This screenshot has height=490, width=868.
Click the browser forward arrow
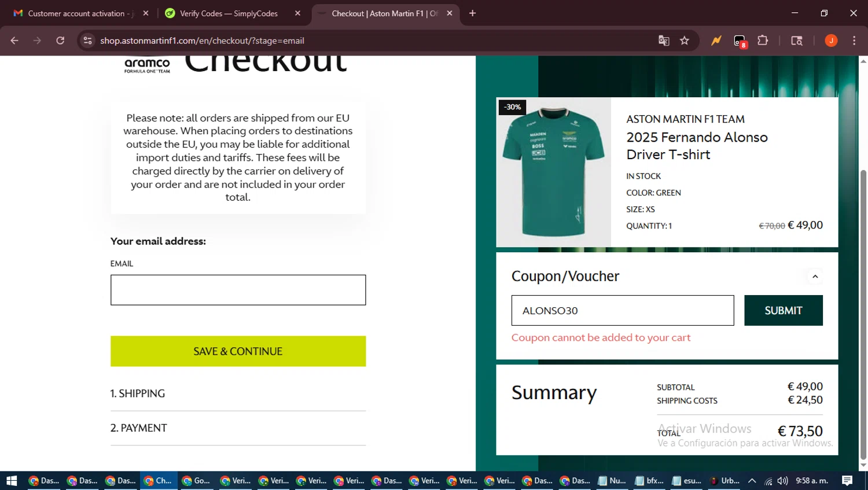click(37, 40)
